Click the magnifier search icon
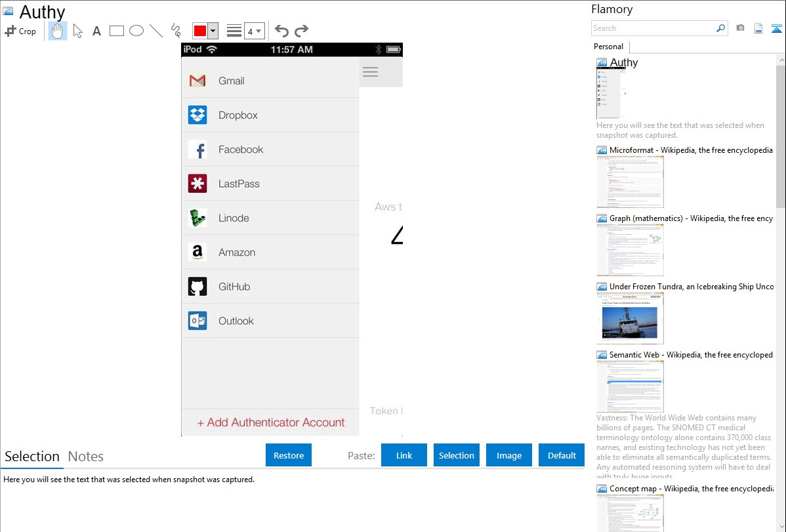 pos(721,28)
